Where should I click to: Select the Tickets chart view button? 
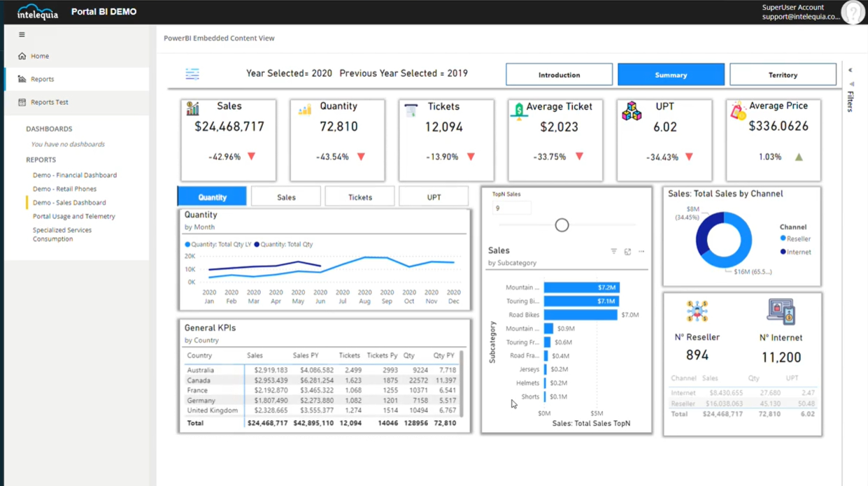pos(360,197)
